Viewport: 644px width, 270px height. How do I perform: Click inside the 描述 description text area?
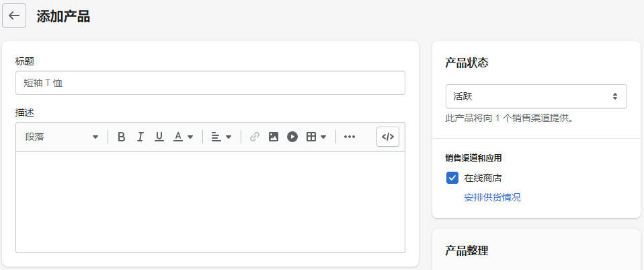click(210, 202)
